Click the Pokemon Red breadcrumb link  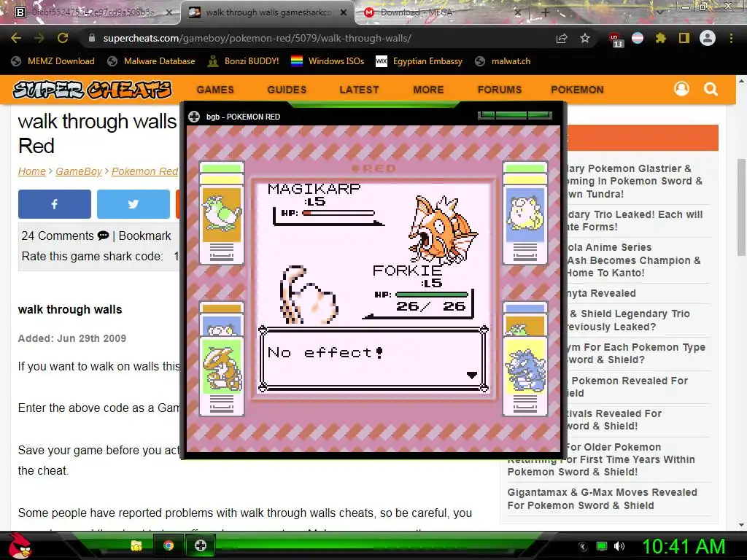click(x=145, y=171)
